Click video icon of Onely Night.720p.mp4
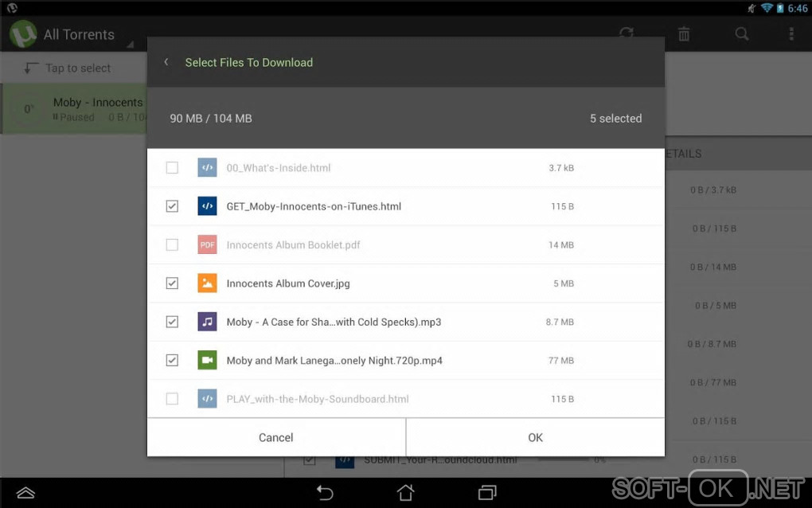This screenshot has width=812, height=508. [x=207, y=361]
